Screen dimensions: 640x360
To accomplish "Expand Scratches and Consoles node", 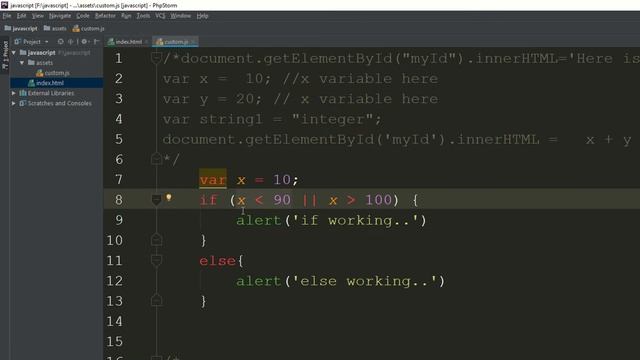I will (14, 103).
